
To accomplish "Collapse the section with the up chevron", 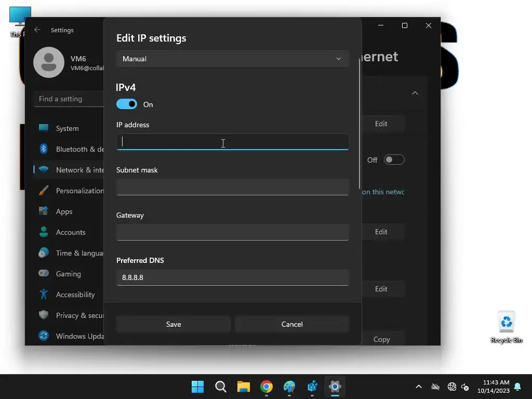I will (x=415, y=93).
